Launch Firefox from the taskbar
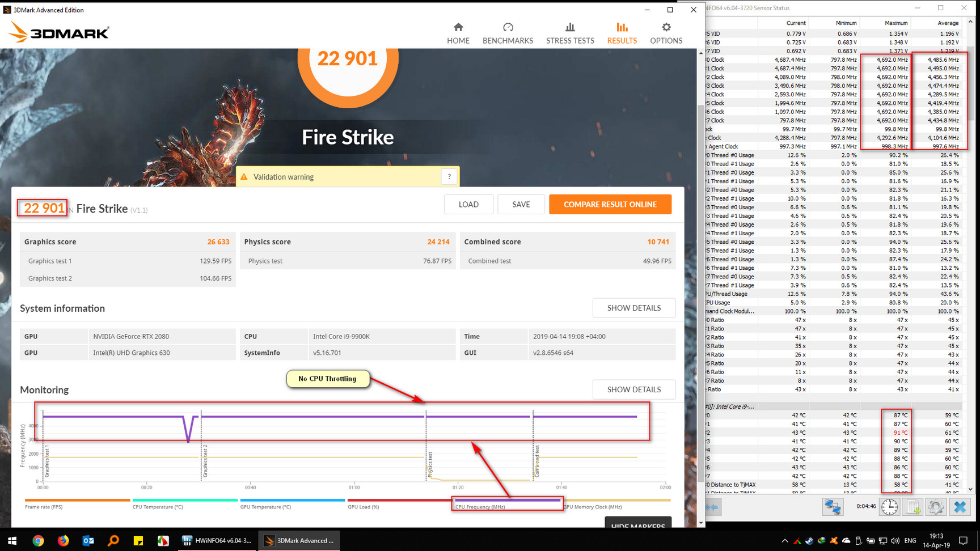 click(x=63, y=540)
